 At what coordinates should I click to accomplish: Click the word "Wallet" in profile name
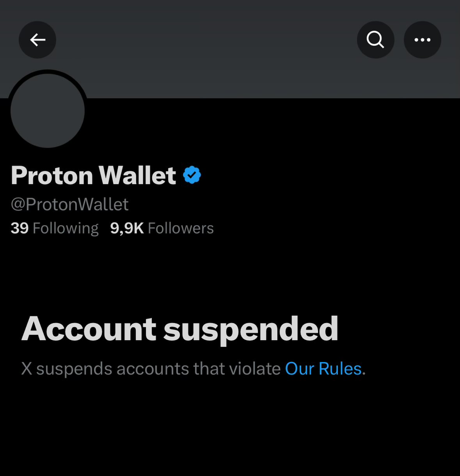(x=137, y=175)
